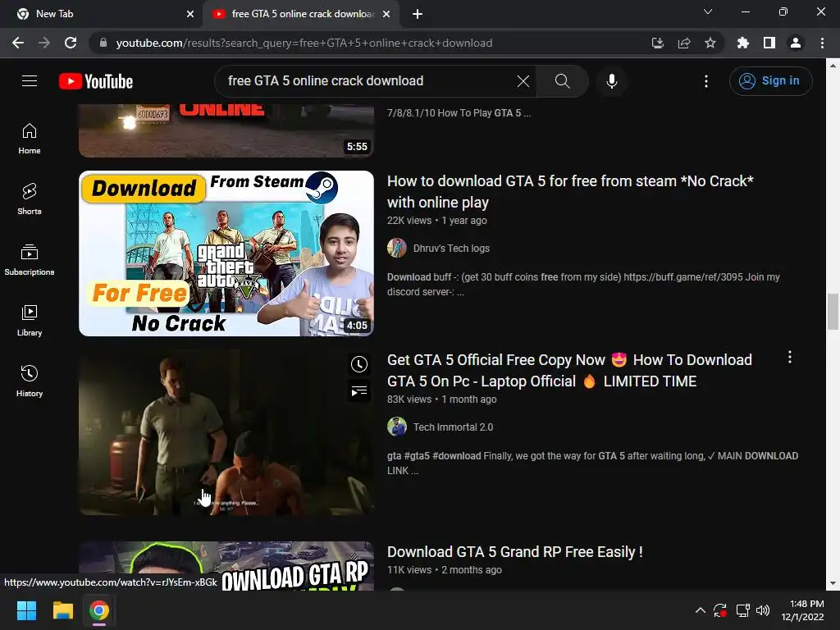Image resolution: width=840 pixels, height=630 pixels.
Task: Open History in the sidebar
Action: pos(30,381)
